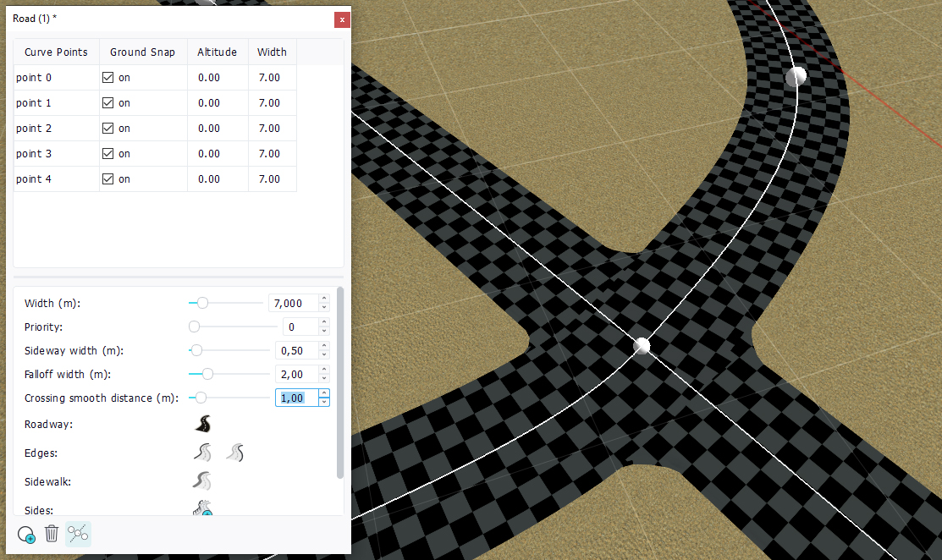Click the width cell of point 1

(269, 103)
